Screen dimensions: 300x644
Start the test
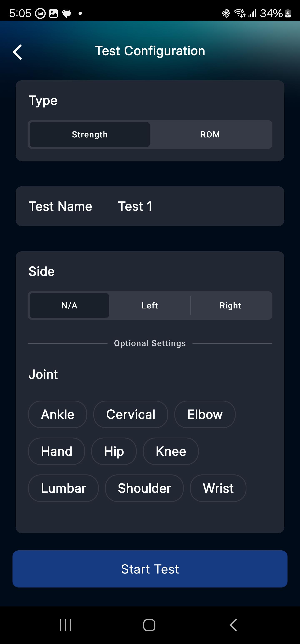[150, 569]
